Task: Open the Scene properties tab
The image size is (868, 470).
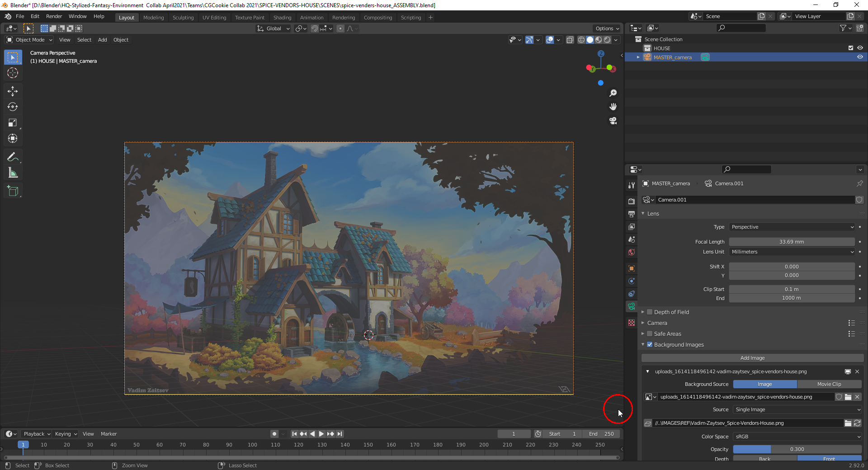Action: pos(632,240)
